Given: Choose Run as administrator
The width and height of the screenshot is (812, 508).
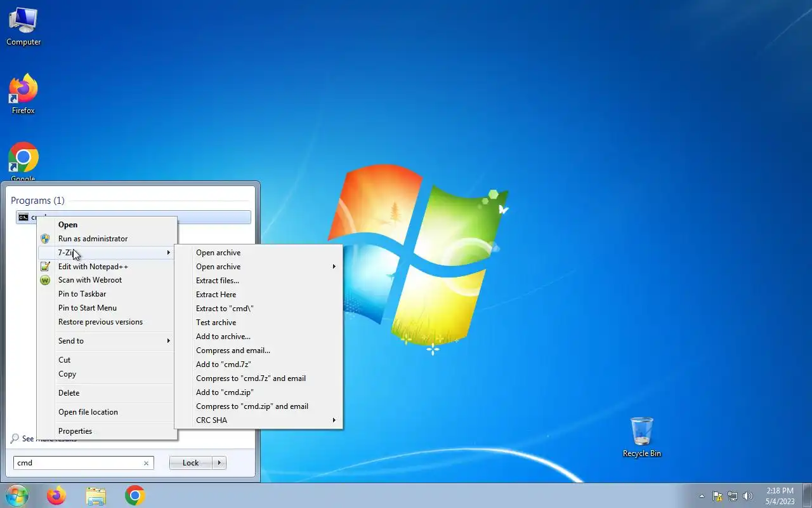Looking at the screenshot, I should [x=107, y=239].
